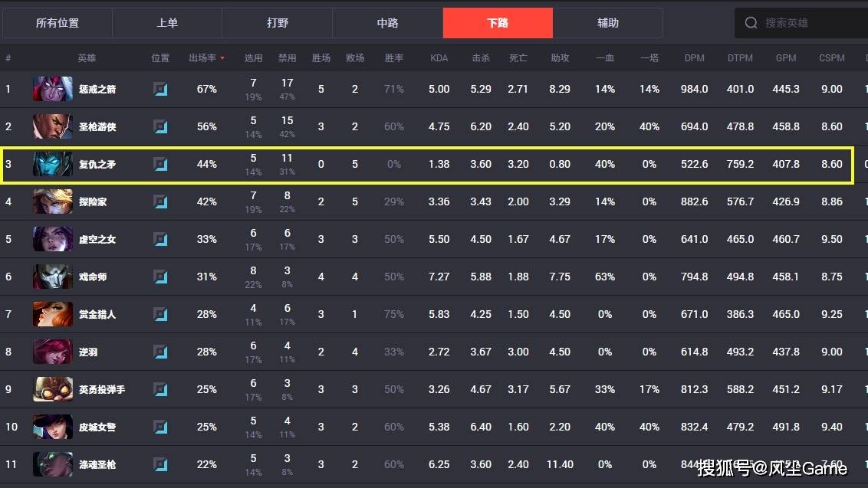Image resolution: width=868 pixels, height=488 pixels.
Task: Click the position icon for 皮城女警
Action: pyautogui.click(x=160, y=427)
